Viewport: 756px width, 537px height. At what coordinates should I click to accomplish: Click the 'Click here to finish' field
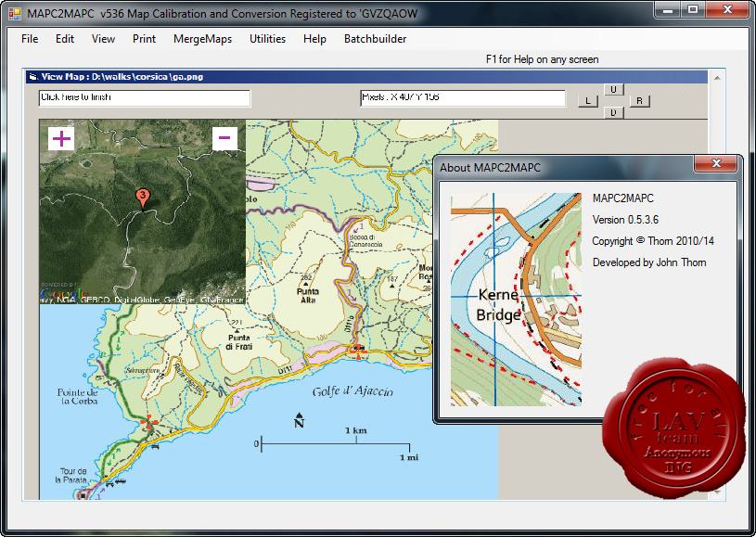145,98
